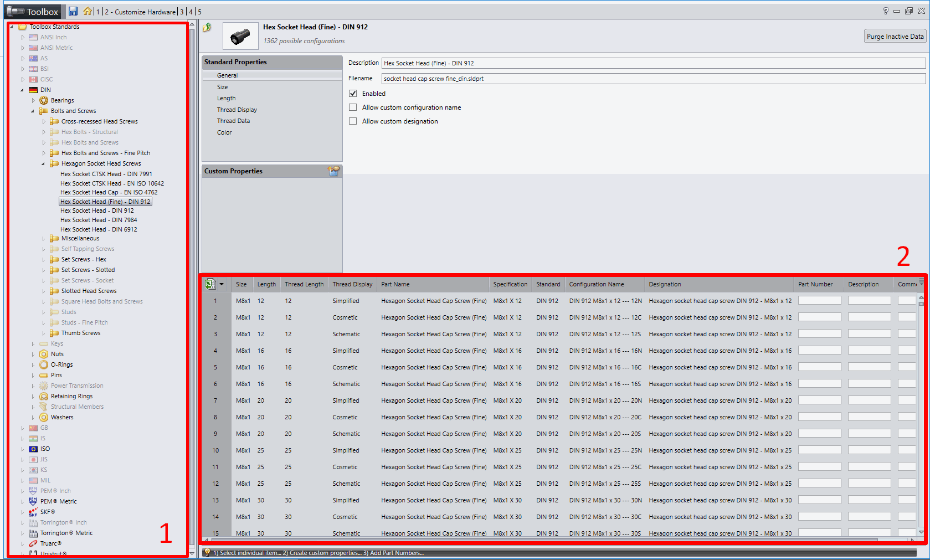Click the Purge Inactive Data button
The height and width of the screenshot is (560, 930).
click(x=894, y=35)
